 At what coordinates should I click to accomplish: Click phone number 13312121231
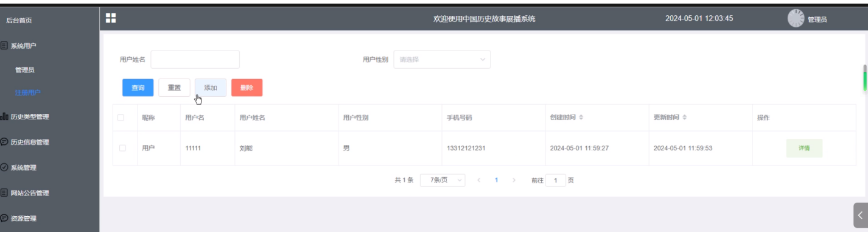tap(466, 148)
